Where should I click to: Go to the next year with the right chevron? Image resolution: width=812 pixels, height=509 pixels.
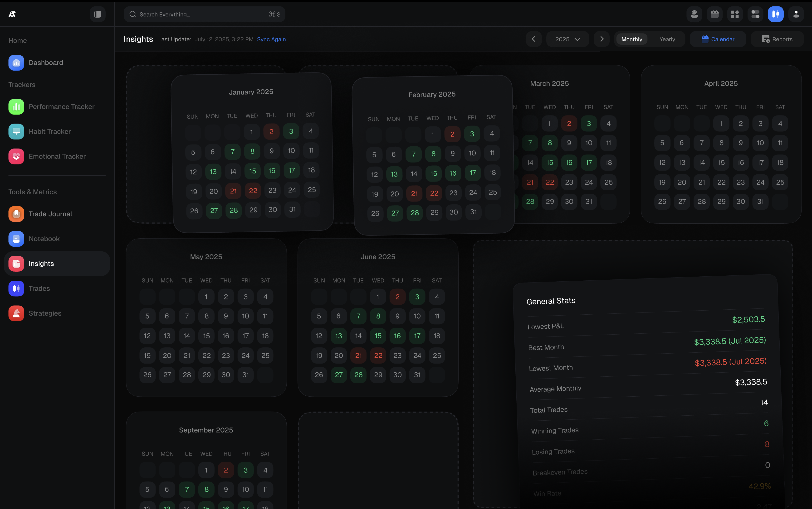click(602, 39)
